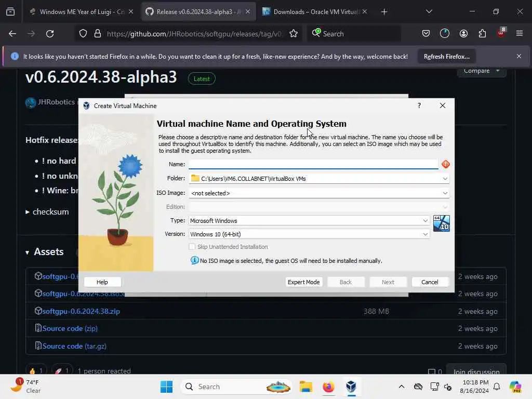
Task: Download softgpu-0.6.2024.38.zip asset
Action: 81,311
